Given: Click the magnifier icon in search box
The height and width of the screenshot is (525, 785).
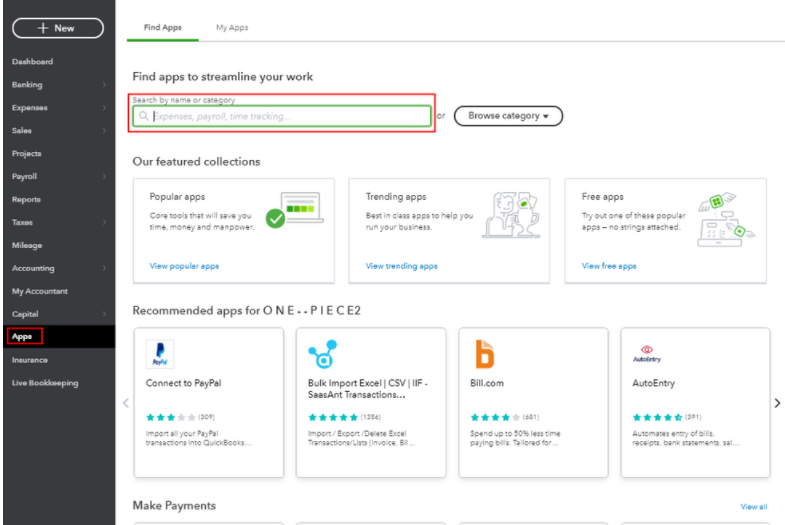Looking at the screenshot, I should coord(144,116).
